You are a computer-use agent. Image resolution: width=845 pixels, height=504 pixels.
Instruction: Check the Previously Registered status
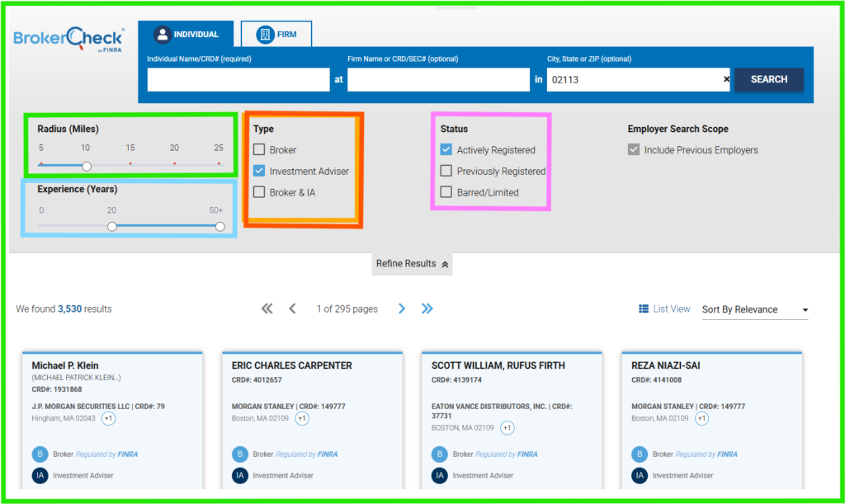446,171
